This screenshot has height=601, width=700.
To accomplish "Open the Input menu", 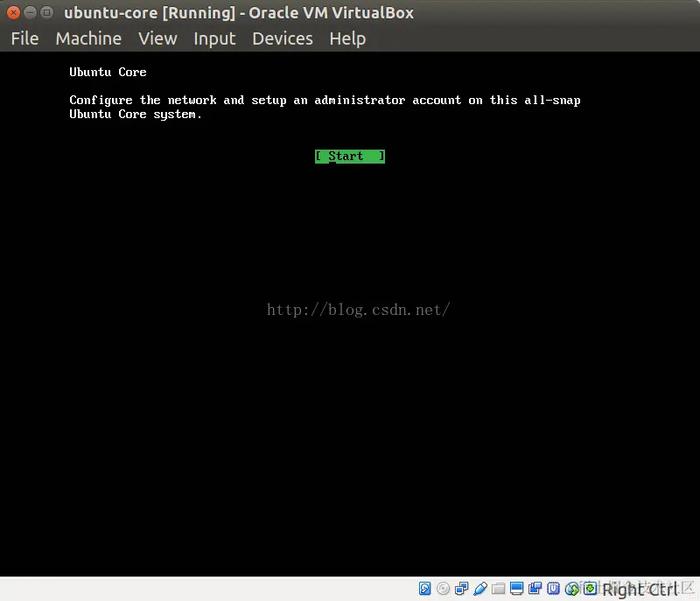I will [x=214, y=38].
